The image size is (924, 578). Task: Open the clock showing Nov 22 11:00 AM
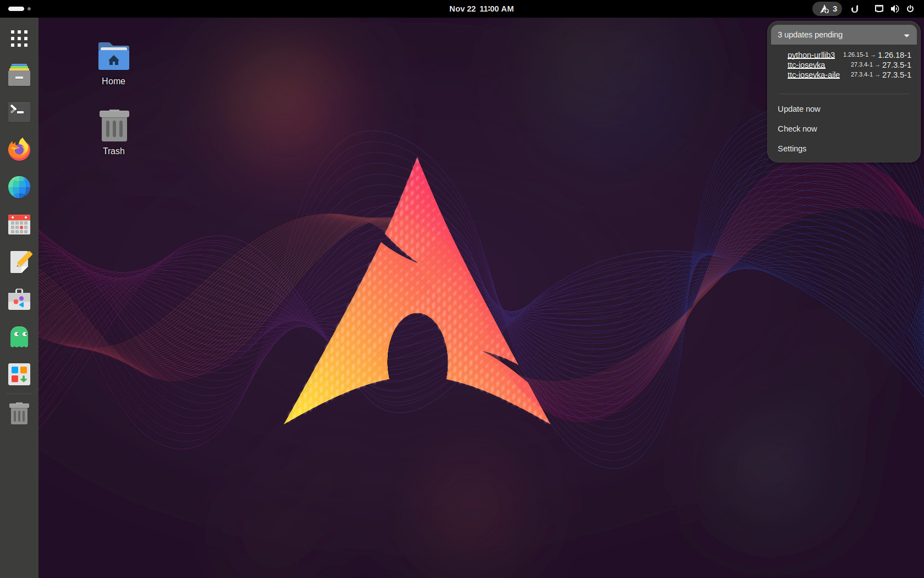(481, 9)
